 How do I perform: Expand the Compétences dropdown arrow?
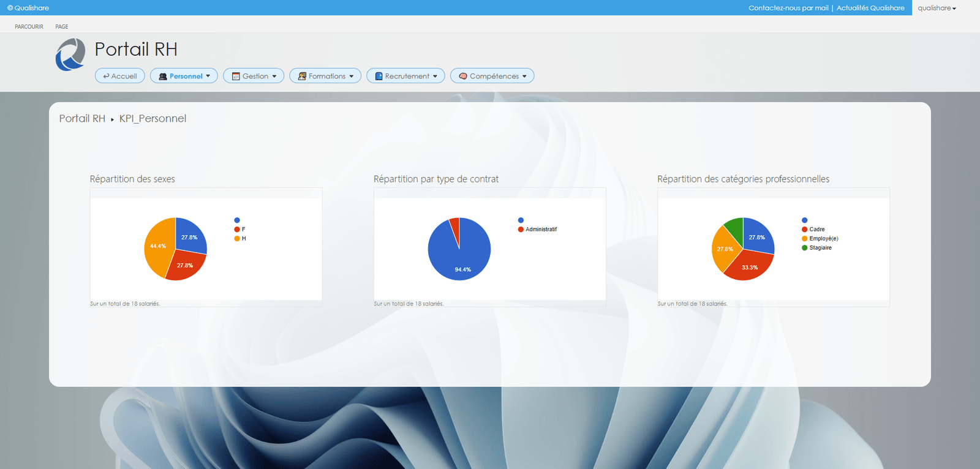[524, 77]
